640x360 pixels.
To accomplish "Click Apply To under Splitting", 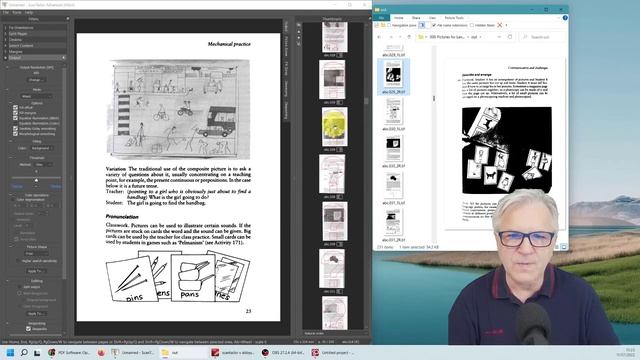I will [x=36, y=313].
